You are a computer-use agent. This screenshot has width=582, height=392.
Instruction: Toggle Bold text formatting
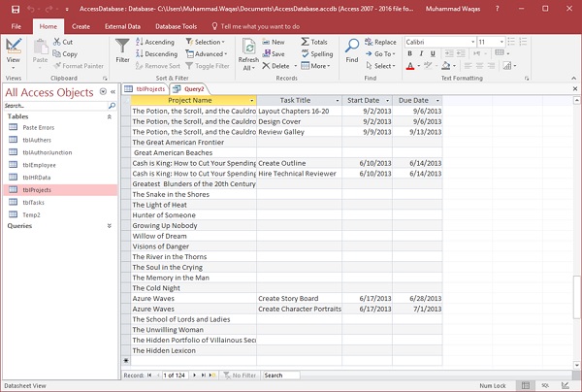click(409, 55)
